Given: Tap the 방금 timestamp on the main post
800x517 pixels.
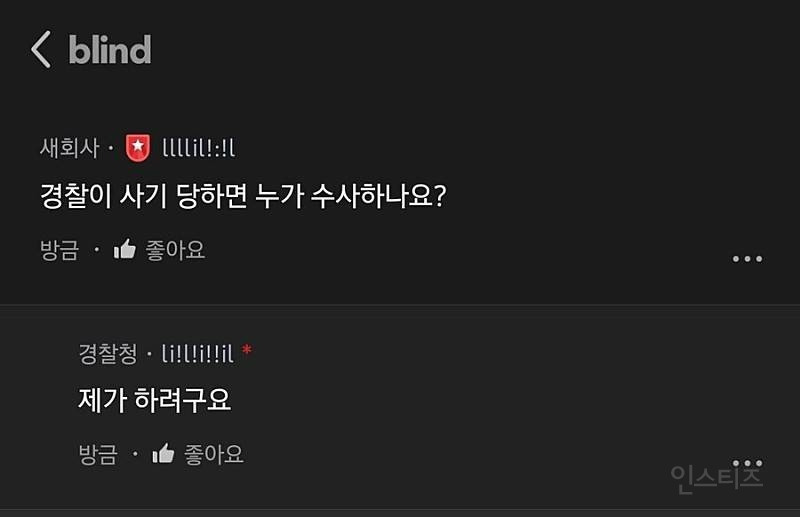Looking at the screenshot, I should pos(60,250).
